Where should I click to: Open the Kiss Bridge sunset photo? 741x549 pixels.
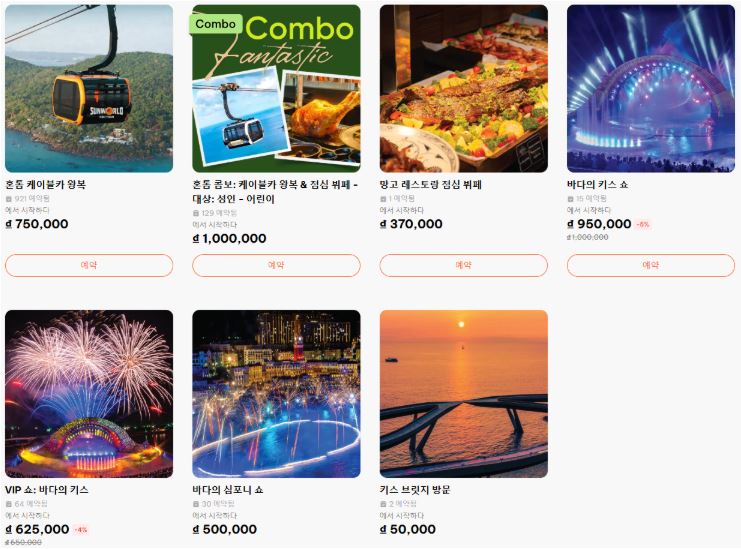pos(464,394)
